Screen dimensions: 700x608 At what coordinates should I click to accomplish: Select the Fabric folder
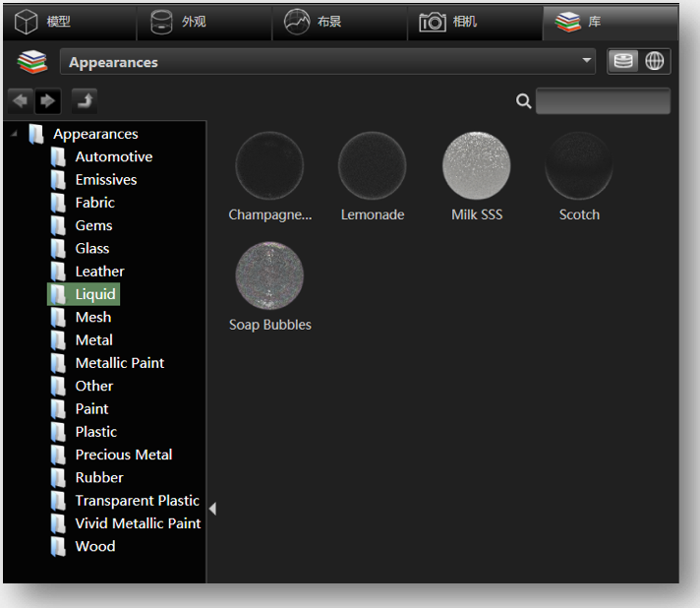94,203
